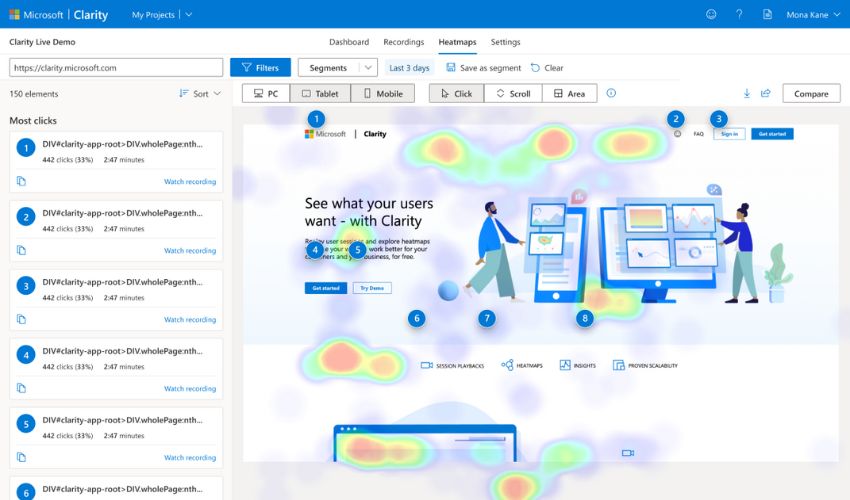850x500 pixels.
Task: Click heatmap marker 6
Action: 416,318
